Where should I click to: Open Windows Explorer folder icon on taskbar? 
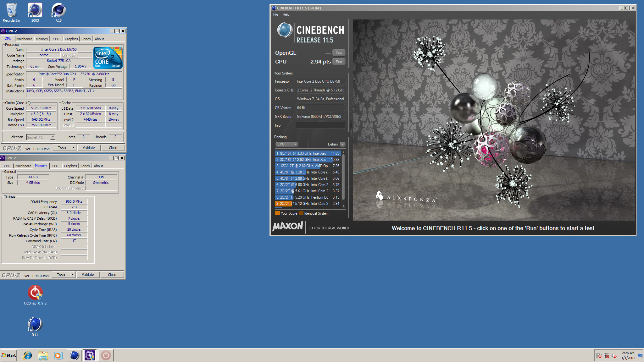pos(43,355)
